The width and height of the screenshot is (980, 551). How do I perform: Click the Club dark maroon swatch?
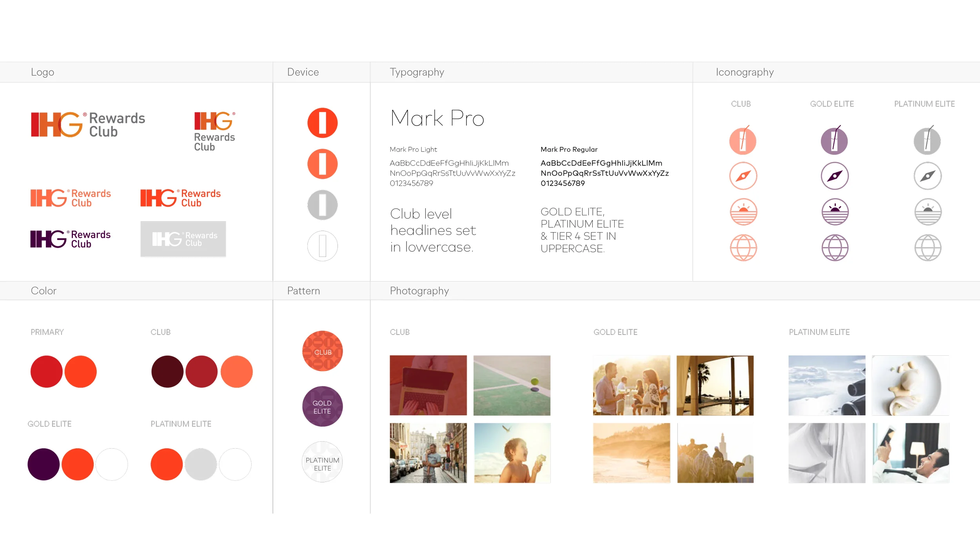click(167, 372)
